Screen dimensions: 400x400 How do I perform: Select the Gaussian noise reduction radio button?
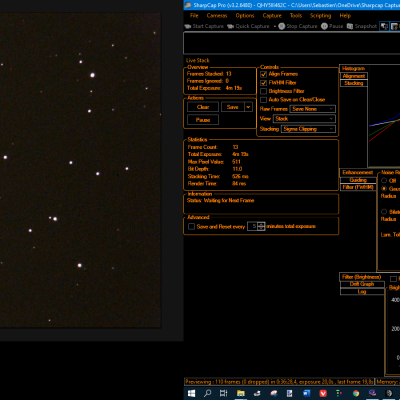(x=384, y=189)
